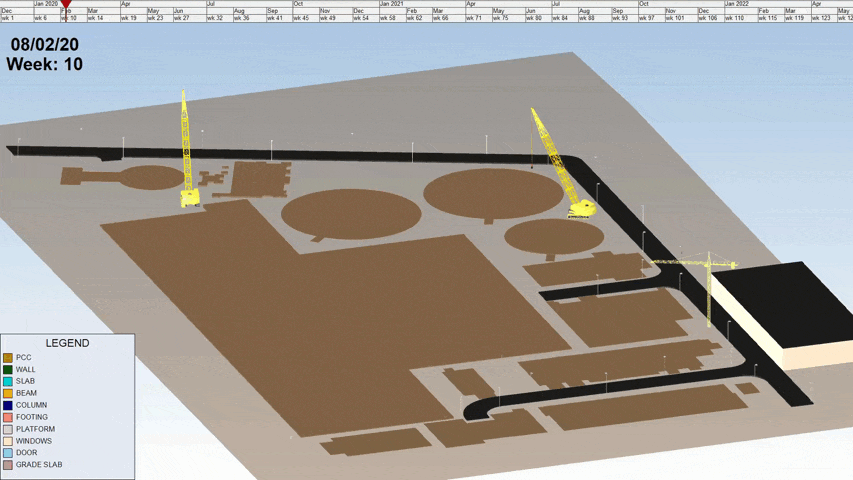Viewport: 853px width, 480px height.
Task: Click the PCC color swatch in legend
Action: [8, 357]
